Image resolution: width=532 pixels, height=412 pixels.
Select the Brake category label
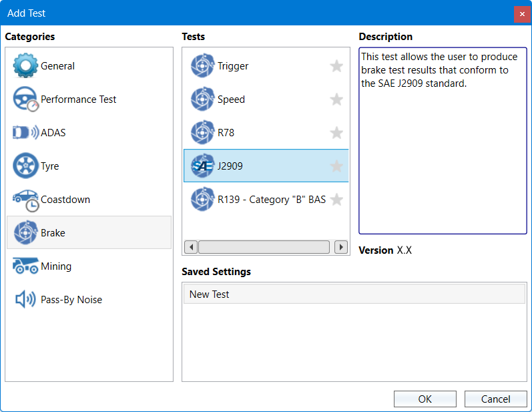[53, 233]
